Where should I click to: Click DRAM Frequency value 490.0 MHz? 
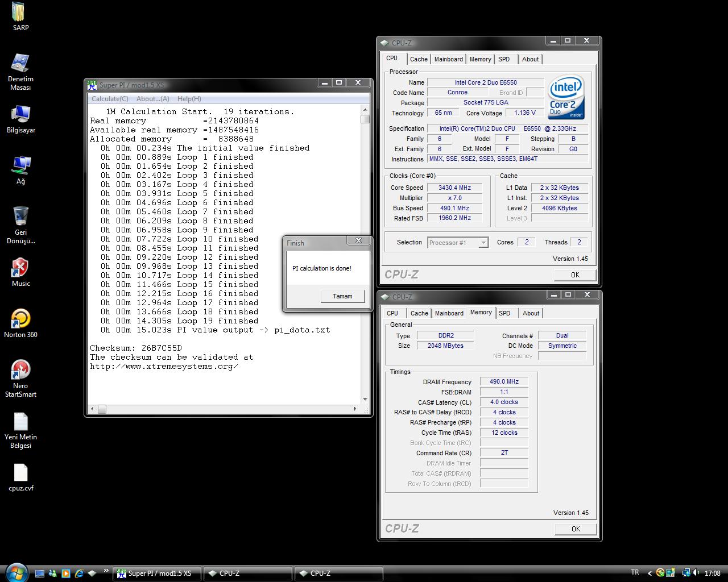click(504, 382)
